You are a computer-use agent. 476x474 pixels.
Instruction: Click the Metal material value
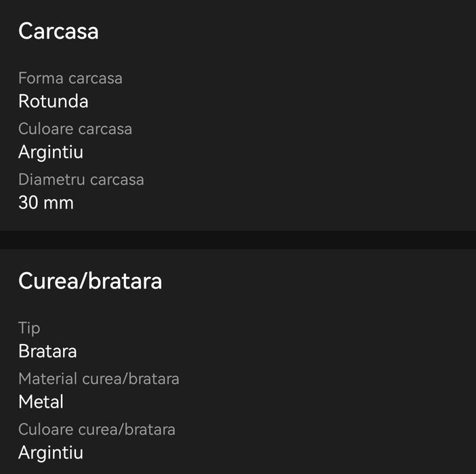pyautogui.click(x=41, y=402)
